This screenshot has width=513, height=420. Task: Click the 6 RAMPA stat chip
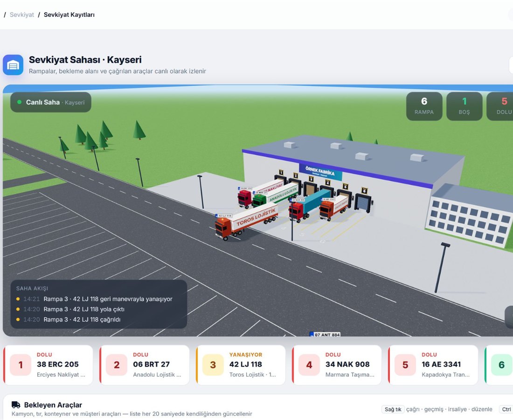tap(424, 106)
